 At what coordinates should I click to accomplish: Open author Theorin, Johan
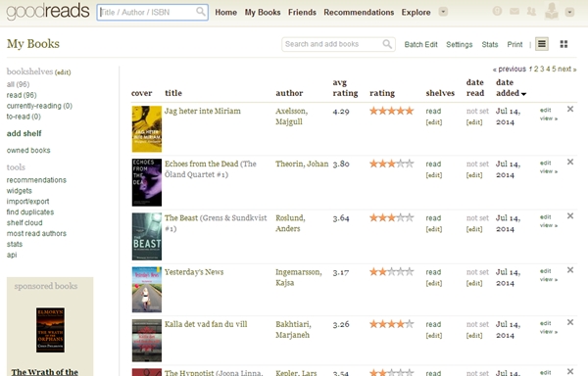[302, 164]
